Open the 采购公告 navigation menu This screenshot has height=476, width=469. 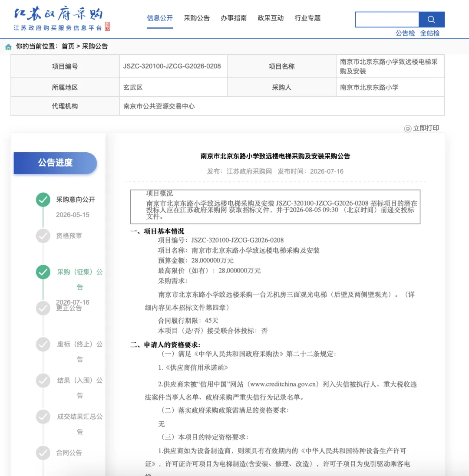point(197,18)
